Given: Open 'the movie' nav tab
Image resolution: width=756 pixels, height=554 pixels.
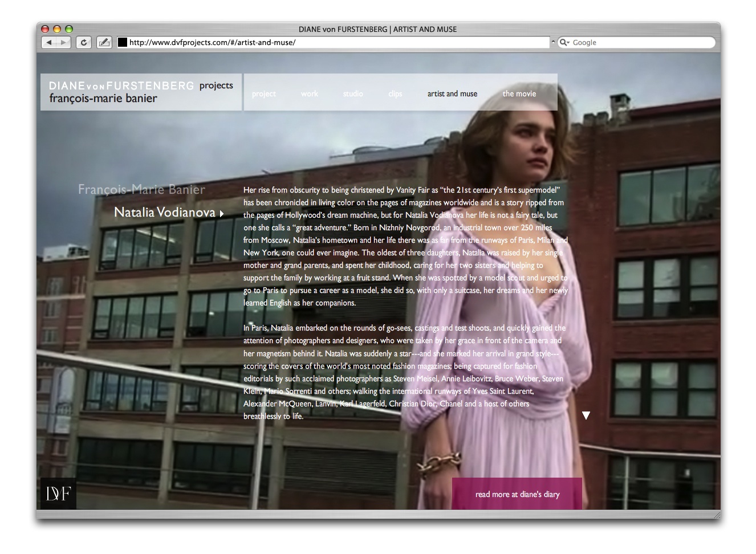Looking at the screenshot, I should tap(519, 93).
